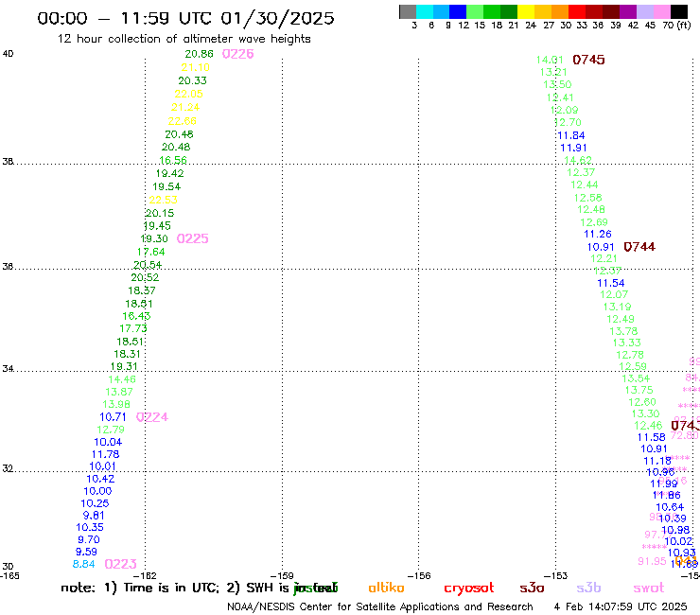This screenshot has width=700, height=615.
Task: Click the latitude axis label 40
Action: [8, 54]
